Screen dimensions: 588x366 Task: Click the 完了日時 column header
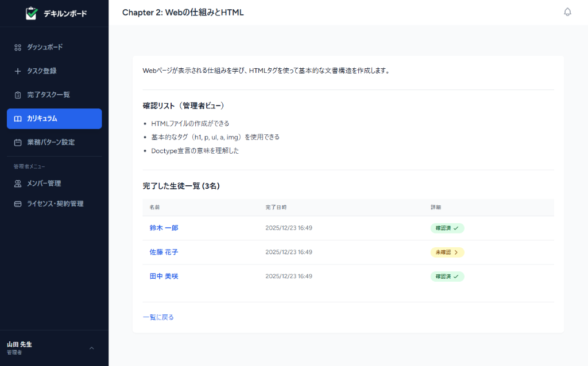click(x=277, y=207)
